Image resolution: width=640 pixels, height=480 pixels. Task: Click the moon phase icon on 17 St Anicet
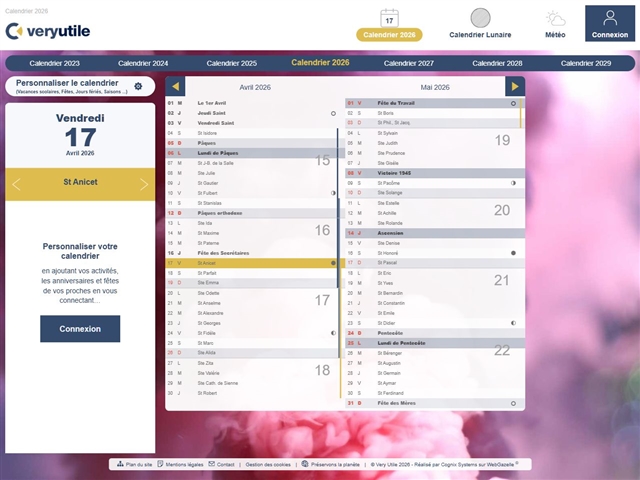(x=333, y=263)
